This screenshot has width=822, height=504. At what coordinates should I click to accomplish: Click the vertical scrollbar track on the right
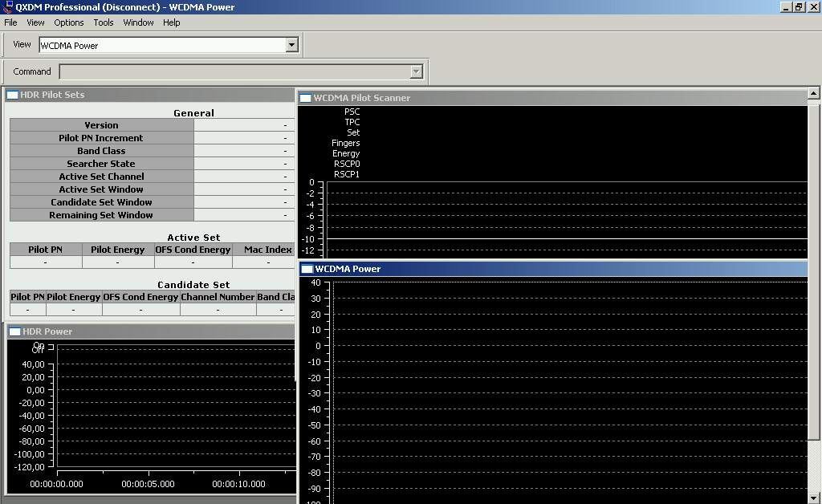click(814, 466)
